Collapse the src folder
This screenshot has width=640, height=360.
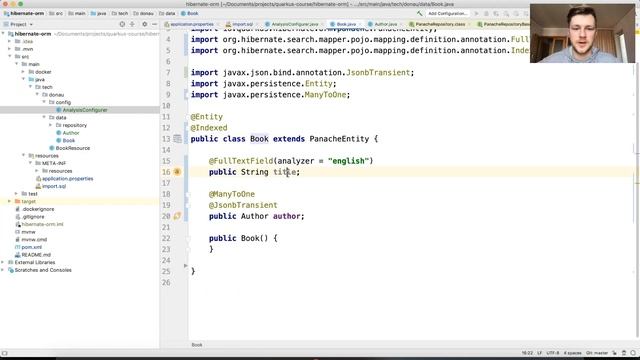10,56
